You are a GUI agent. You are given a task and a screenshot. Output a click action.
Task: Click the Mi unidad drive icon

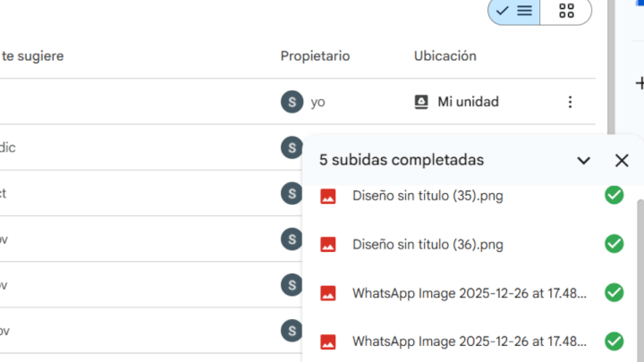pos(421,102)
